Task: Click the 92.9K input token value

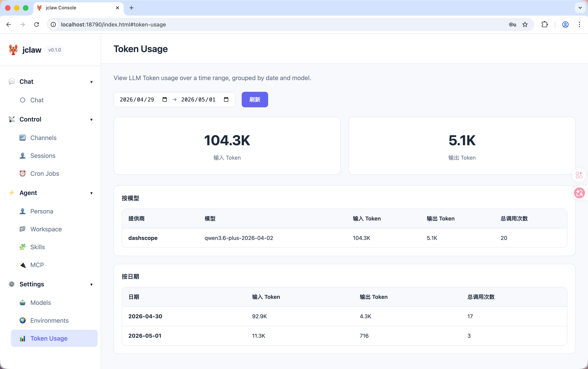Action: pos(259,316)
